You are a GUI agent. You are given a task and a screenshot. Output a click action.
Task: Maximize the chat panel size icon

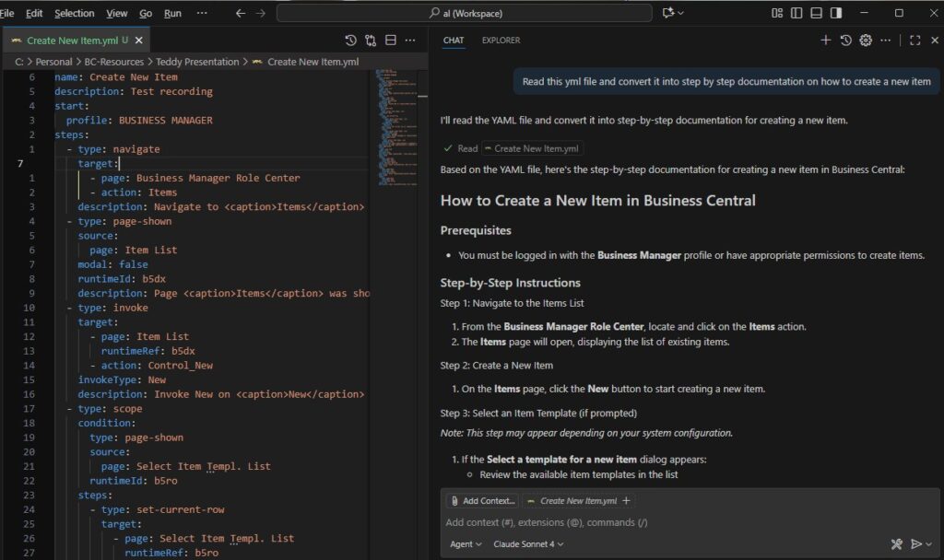point(915,40)
